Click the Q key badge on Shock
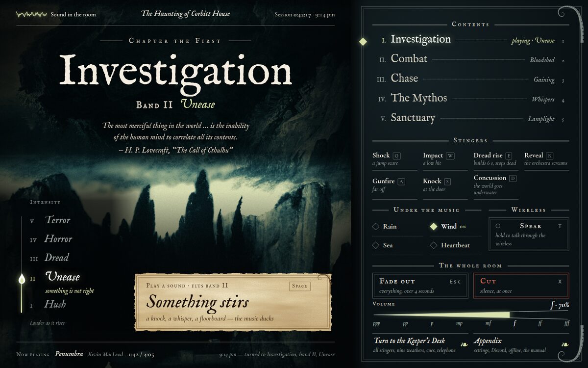The height and width of the screenshot is (368, 588). pyautogui.click(x=397, y=156)
